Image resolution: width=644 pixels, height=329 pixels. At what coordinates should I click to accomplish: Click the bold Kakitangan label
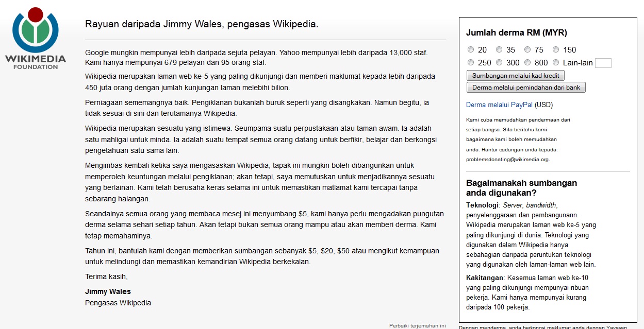485,278
